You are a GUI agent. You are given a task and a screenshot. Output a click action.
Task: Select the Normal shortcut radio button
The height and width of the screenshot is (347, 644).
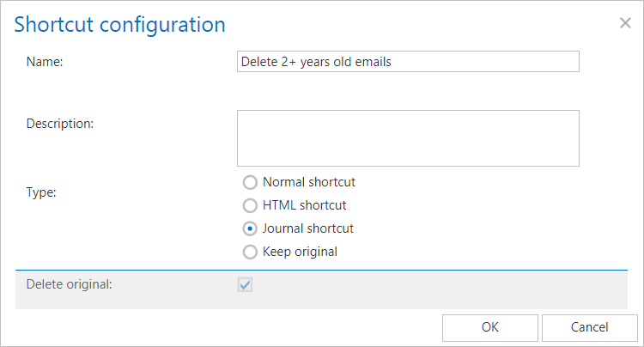[250, 182]
